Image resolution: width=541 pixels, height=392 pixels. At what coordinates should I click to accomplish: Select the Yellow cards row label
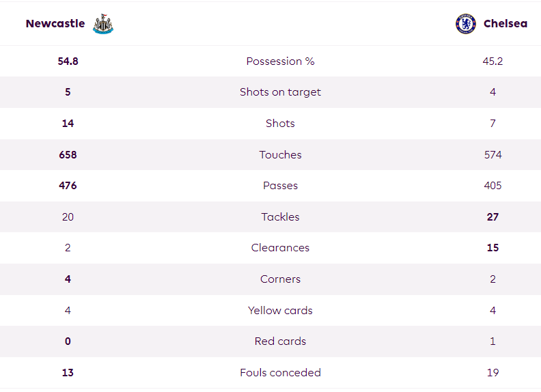click(280, 310)
